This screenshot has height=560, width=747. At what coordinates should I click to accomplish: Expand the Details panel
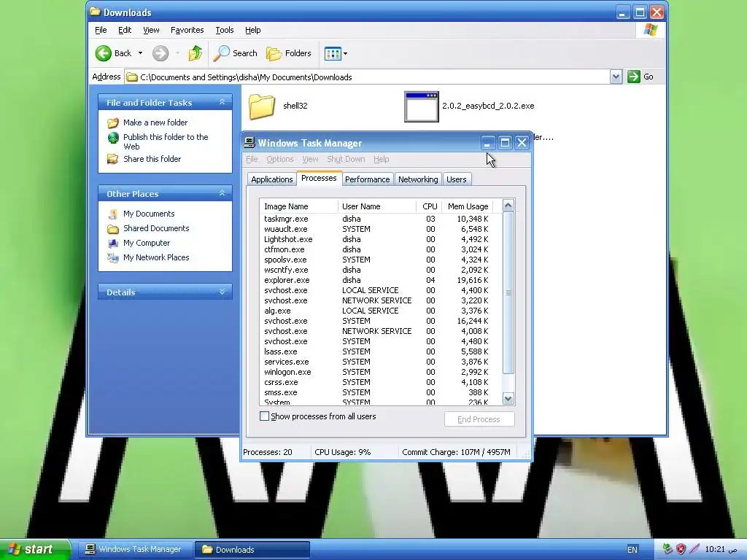pyautogui.click(x=222, y=292)
